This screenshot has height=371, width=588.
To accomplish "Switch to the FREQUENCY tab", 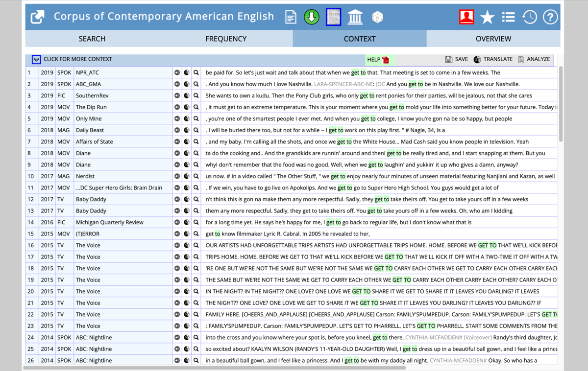I will coord(226,39).
